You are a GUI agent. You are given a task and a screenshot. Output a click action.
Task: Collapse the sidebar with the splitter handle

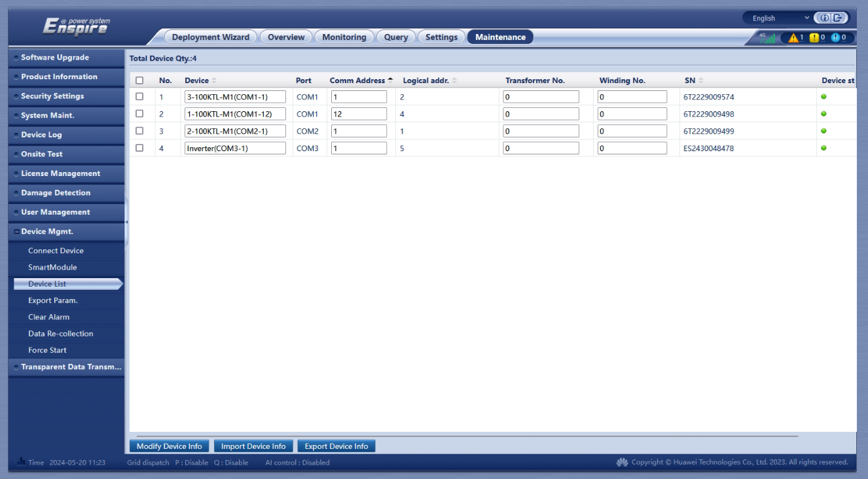[126, 222]
